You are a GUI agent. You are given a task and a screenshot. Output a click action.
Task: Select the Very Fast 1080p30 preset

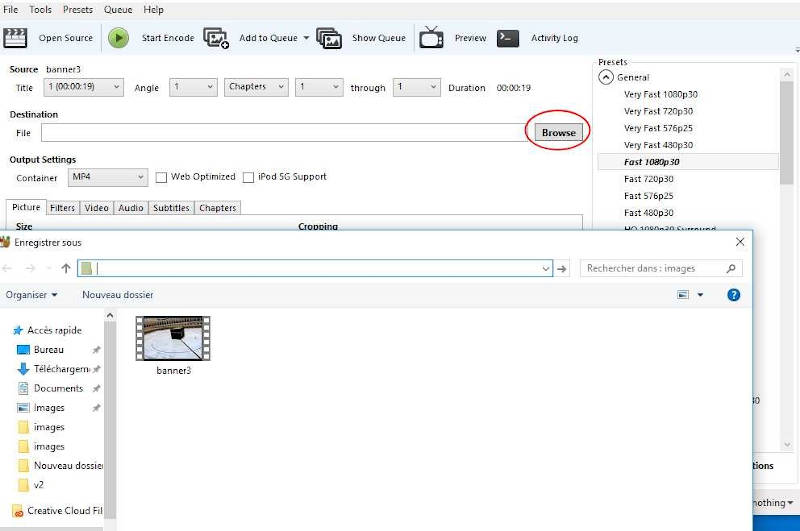coord(660,94)
